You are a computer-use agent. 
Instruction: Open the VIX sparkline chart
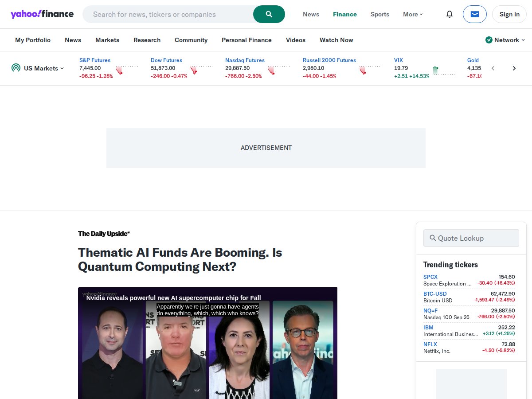[444, 70]
